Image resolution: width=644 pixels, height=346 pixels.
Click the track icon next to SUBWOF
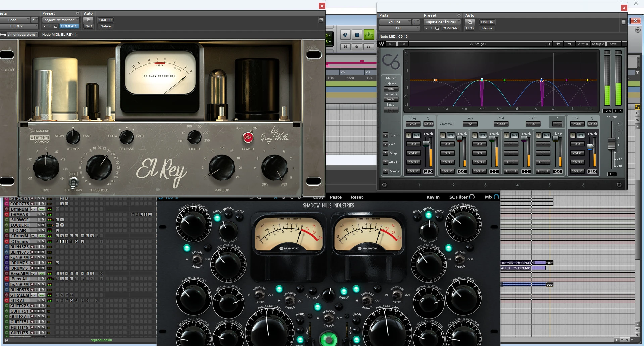[x=6, y=220]
